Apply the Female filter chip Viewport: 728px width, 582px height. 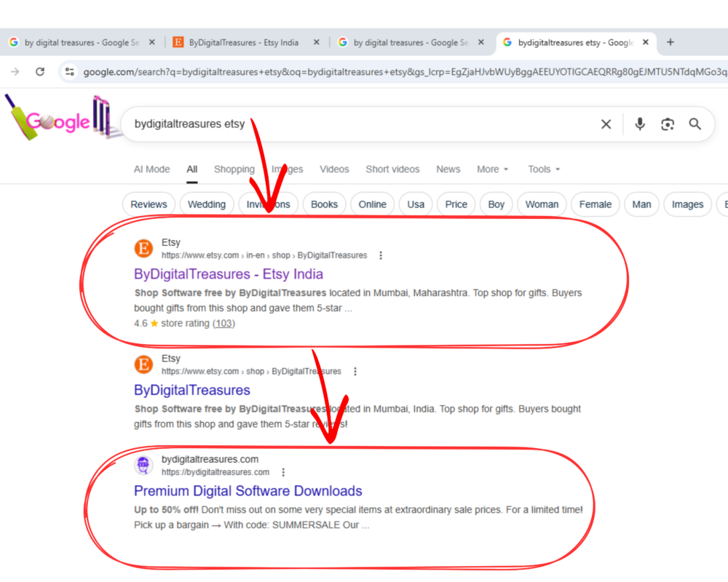click(596, 204)
